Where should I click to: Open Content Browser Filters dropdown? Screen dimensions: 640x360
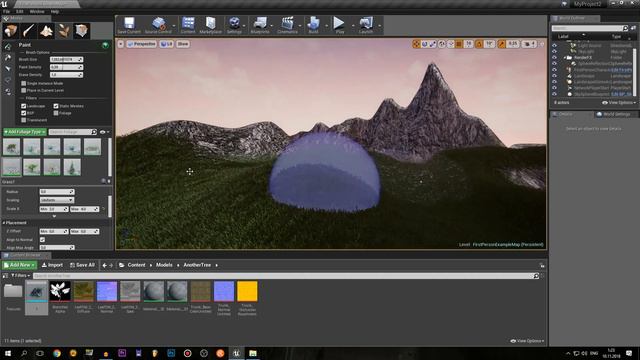[x=20, y=276]
